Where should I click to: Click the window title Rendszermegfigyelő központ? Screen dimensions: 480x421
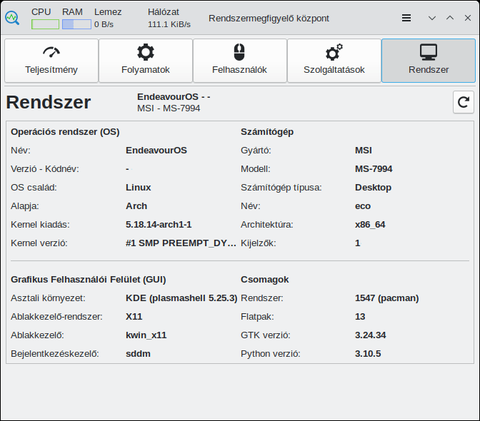[269, 18]
